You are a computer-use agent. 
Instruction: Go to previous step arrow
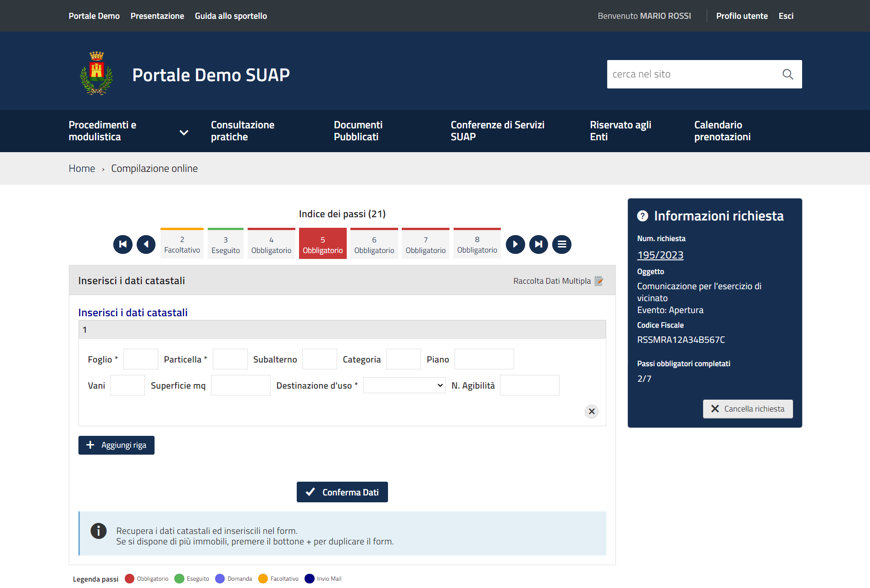pyautogui.click(x=146, y=244)
